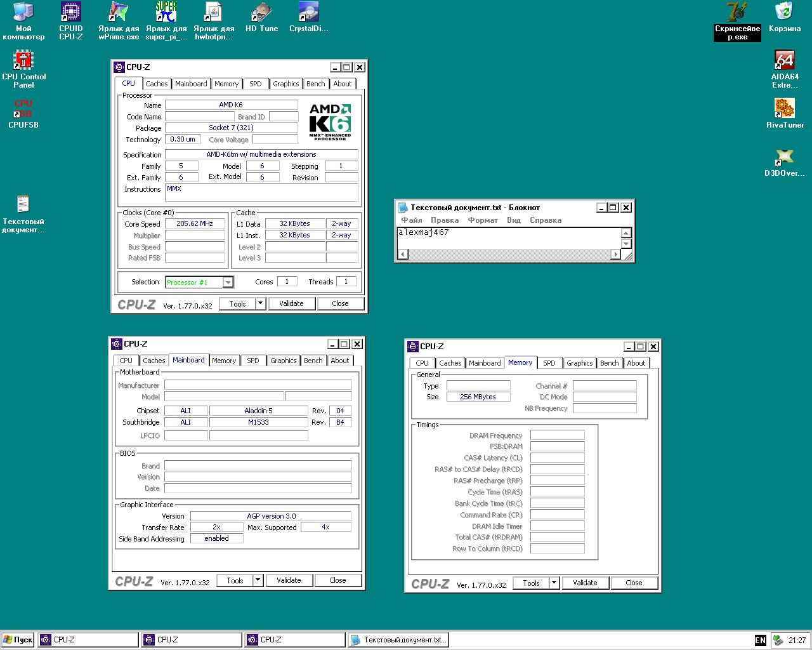Click in the Notepad text area with alexmaj467
Screen dimensions: 812x650
(x=509, y=239)
